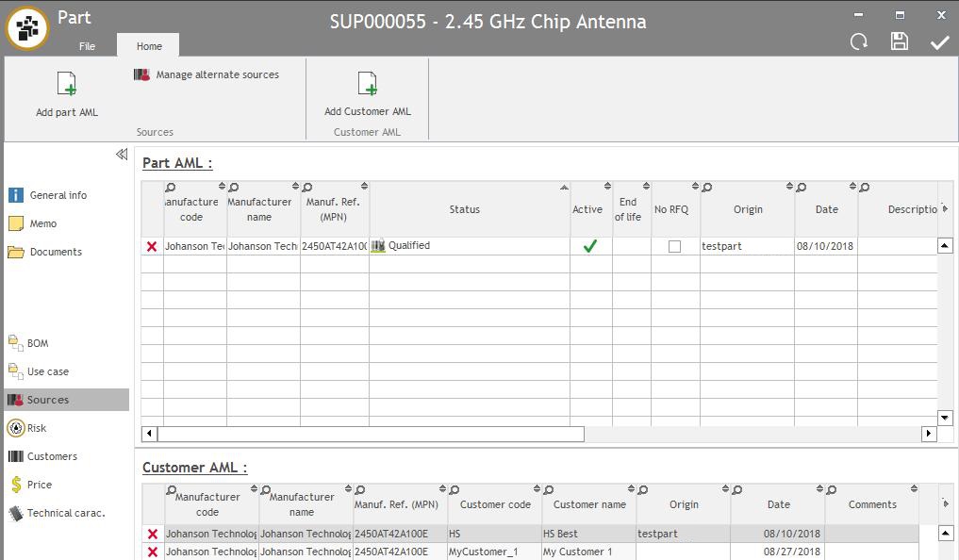Click the refresh icon in title bar
959x560 pixels.
(x=859, y=41)
